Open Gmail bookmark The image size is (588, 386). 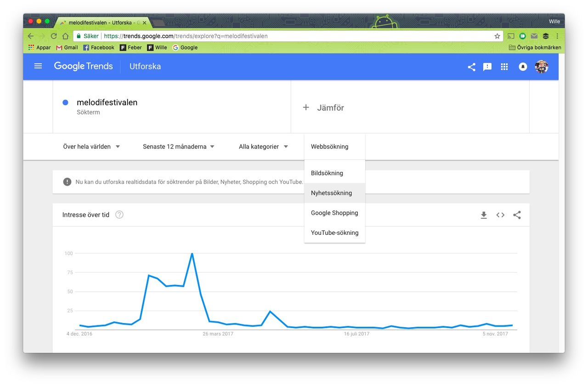tap(67, 47)
